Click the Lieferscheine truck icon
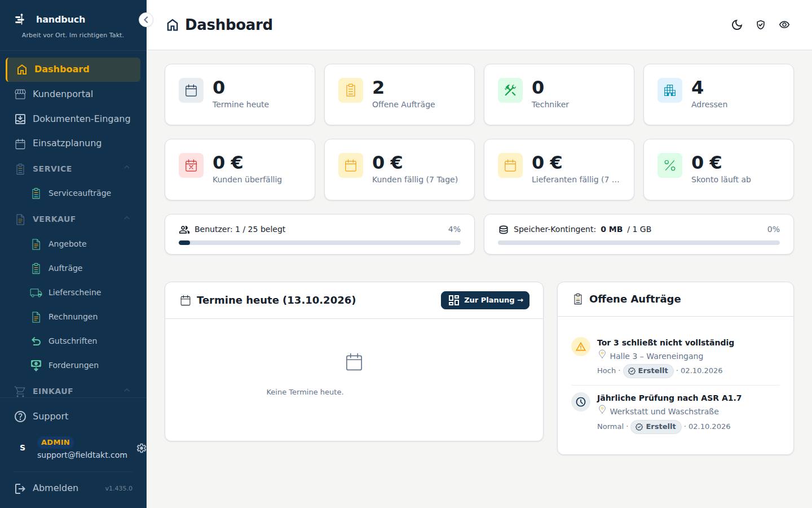 pos(36,292)
